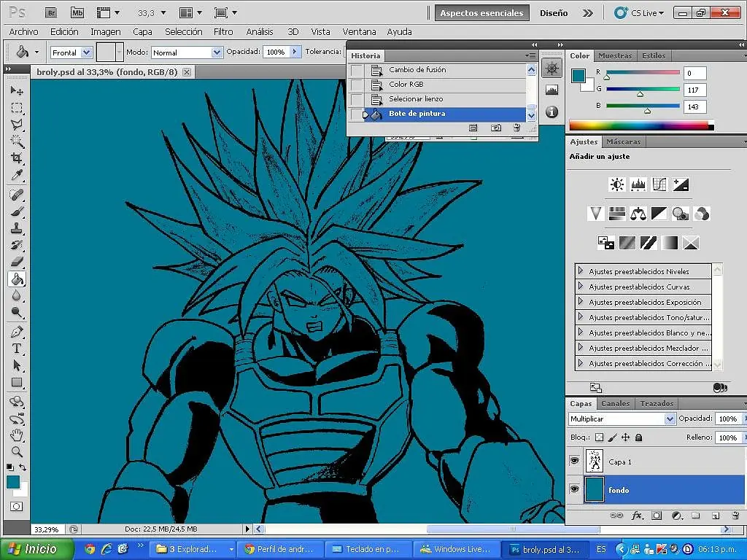Image resolution: width=747 pixels, height=560 pixels.
Task: Launch Adobe Bridge from the top bar
Action: pyautogui.click(x=51, y=13)
